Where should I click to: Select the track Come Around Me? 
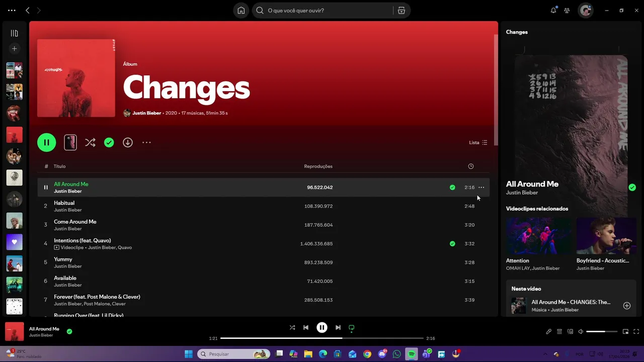click(x=75, y=222)
